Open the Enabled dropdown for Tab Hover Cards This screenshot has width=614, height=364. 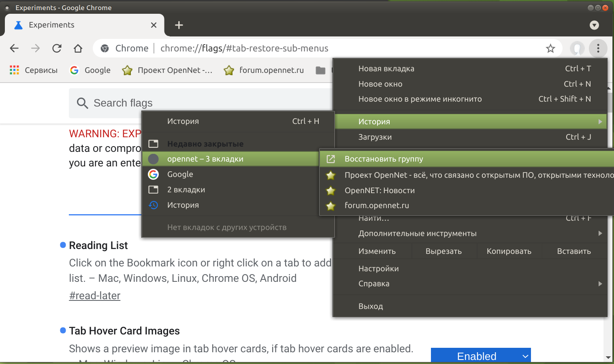(x=480, y=356)
